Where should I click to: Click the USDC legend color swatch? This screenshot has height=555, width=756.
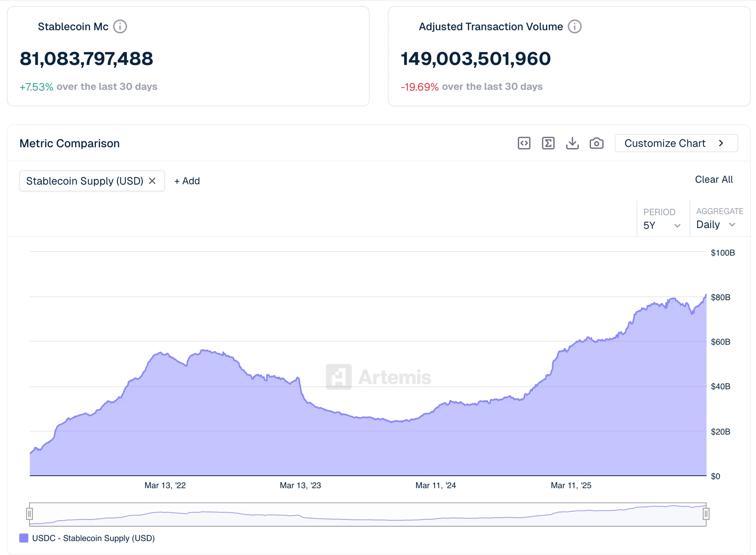(x=24, y=538)
